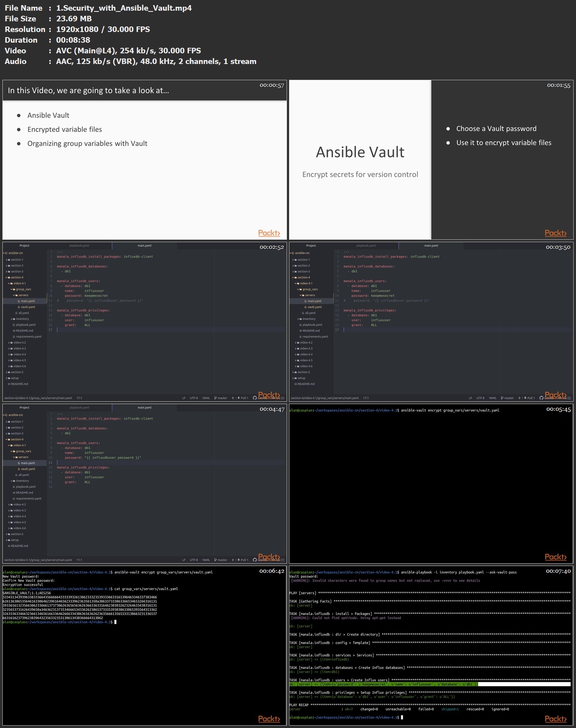The height and width of the screenshot is (728, 576).
Task: Open the 00:00:57 video overview slide thumbnail
Action: pyautogui.click(x=145, y=160)
